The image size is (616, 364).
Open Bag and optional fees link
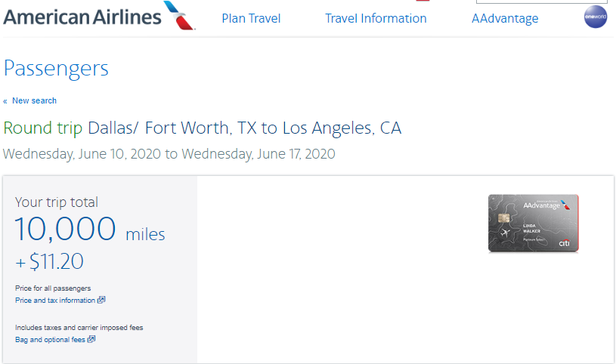[51, 340]
